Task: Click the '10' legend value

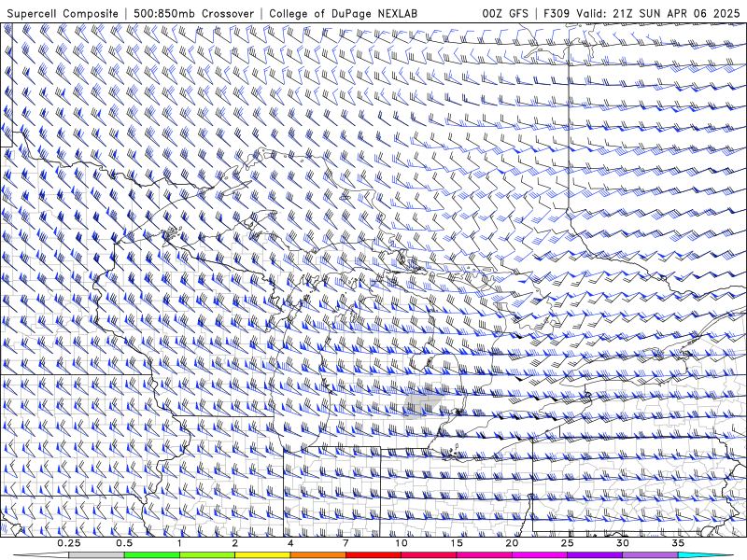Action: point(402,543)
